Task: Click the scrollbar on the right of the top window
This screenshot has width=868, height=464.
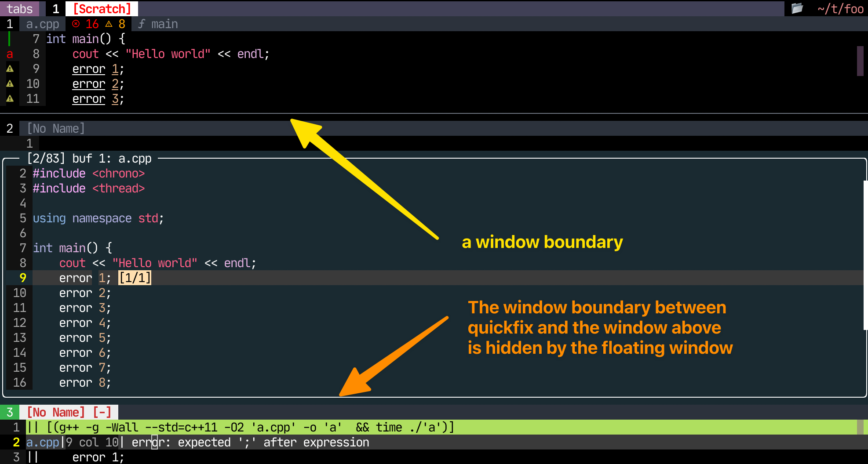Action: pos(860,62)
